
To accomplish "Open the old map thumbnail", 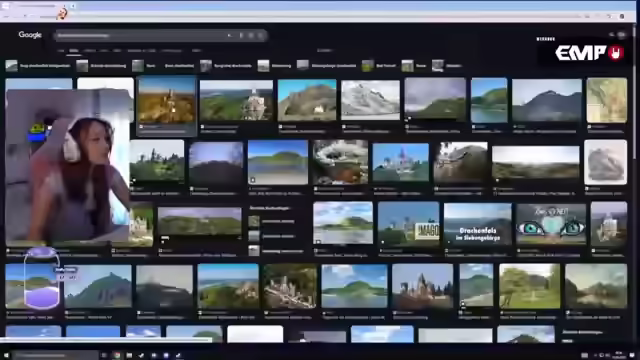I will click(x=607, y=100).
